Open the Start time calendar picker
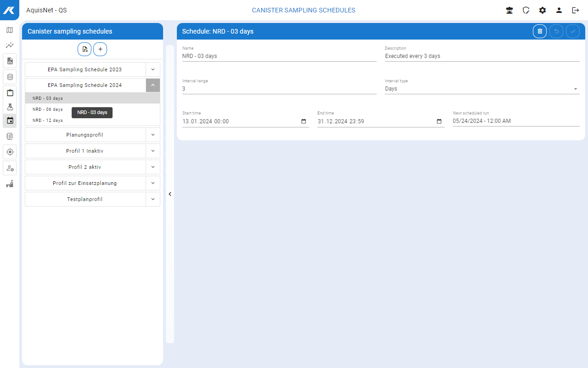Image resolution: width=588 pixels, height=368 pixels. 304,121
